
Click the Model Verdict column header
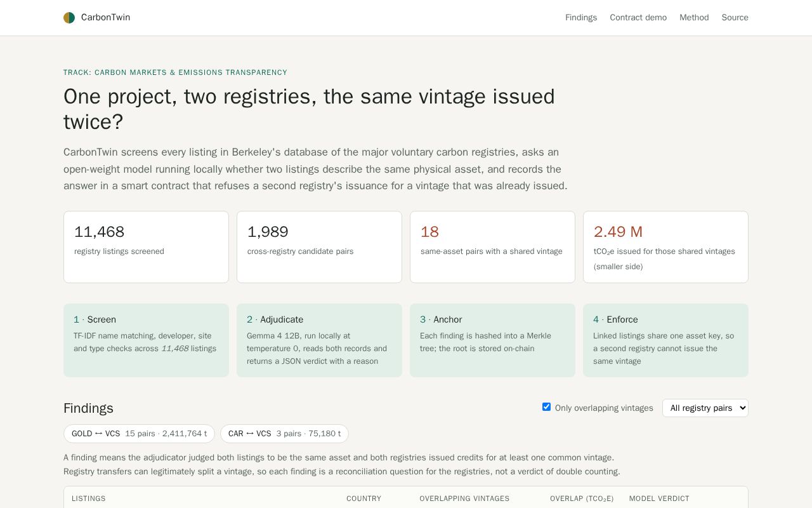(659, 498)
